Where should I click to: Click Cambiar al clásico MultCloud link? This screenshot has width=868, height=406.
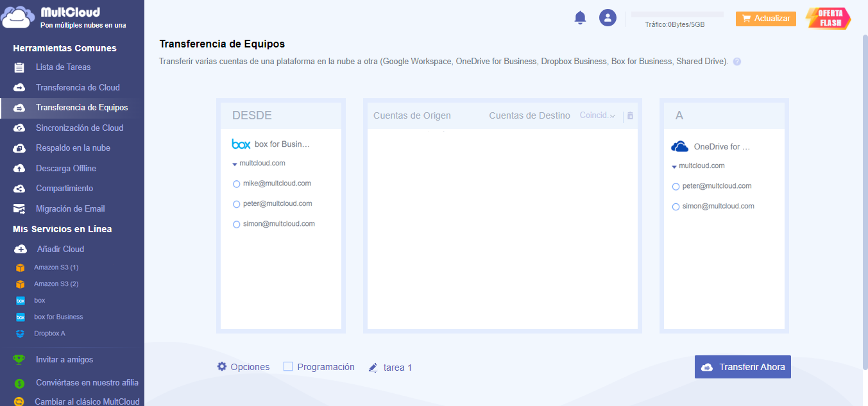pos(88,402)
